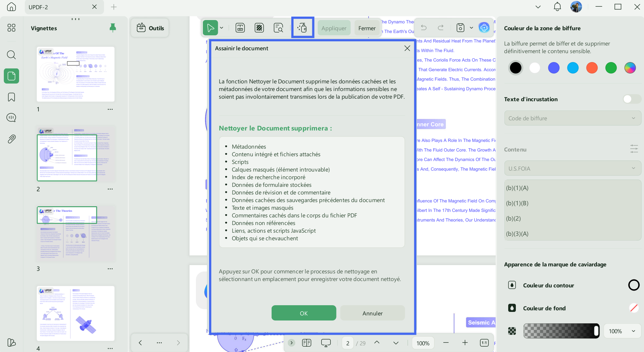Open the Outils menu

(150, 28)
